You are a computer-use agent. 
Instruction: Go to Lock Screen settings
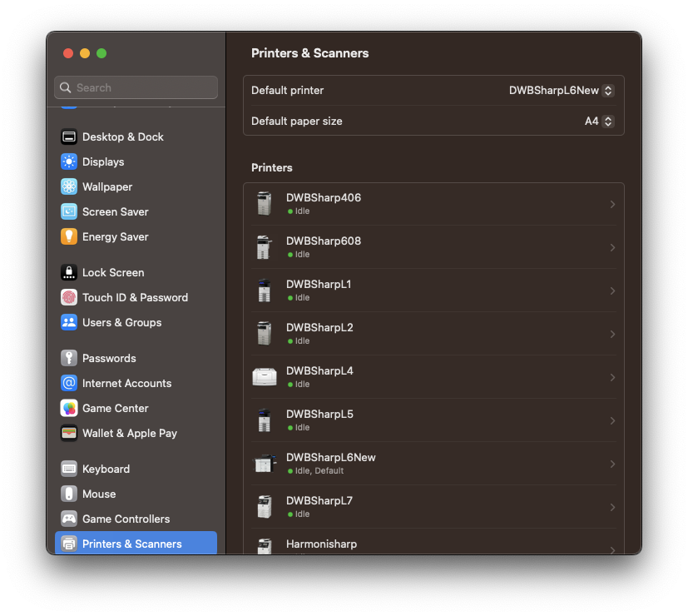[x=113, y=272]
